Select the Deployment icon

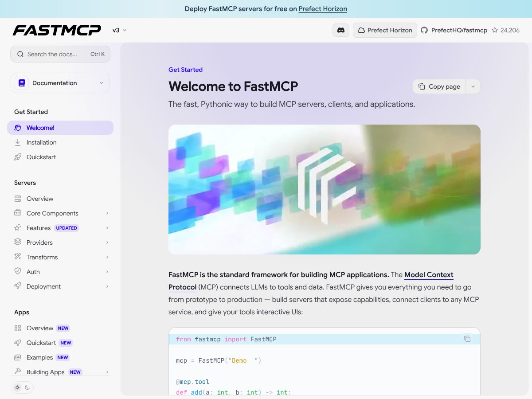tap(18, 286)
